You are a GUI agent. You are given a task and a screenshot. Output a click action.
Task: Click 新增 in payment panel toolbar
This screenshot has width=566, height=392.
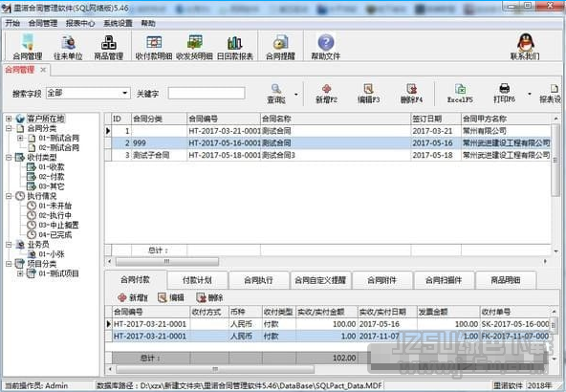tap(133, 297)
